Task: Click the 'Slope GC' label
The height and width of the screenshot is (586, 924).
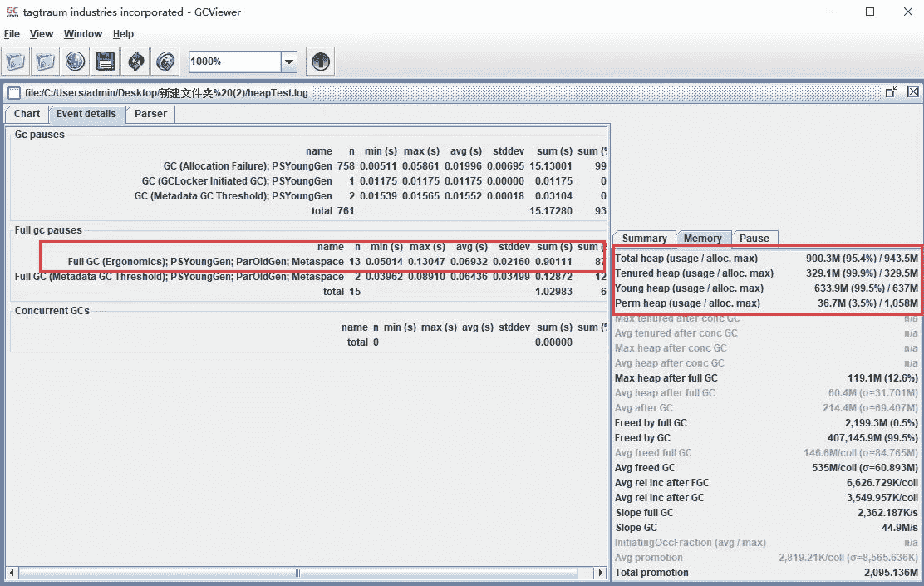Action: 636,528
